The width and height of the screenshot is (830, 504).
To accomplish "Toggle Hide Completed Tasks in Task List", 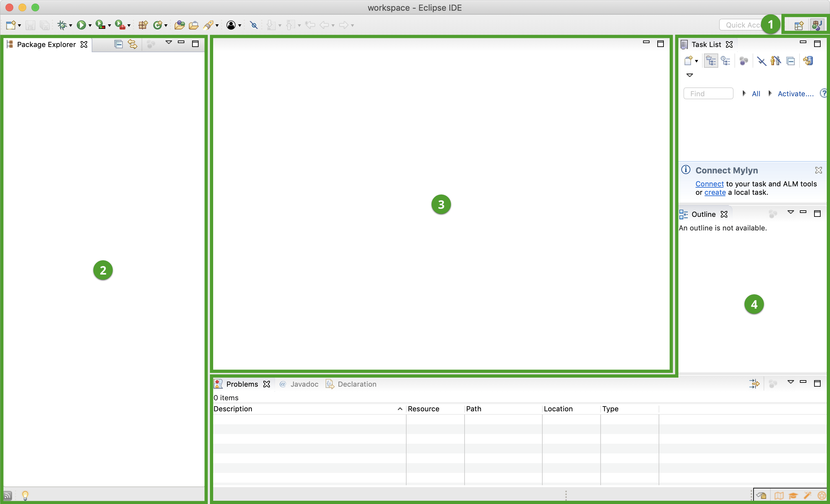I will pyautogui.click(x=761, y=61).
